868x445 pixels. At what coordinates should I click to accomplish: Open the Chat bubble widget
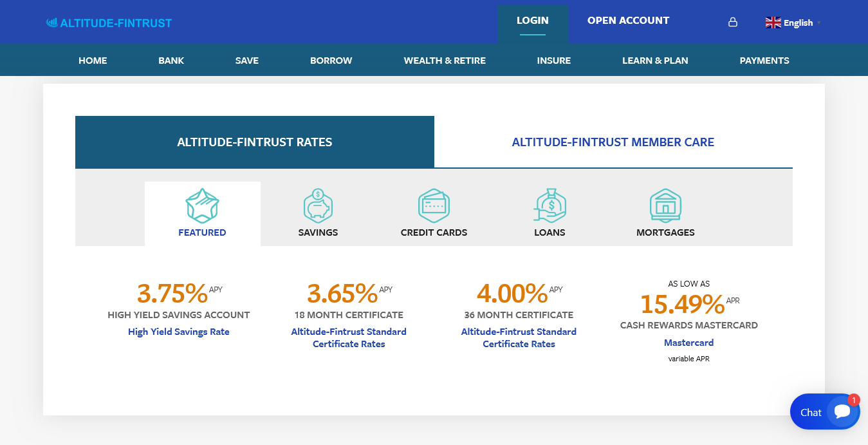click(x=825, y=412)
